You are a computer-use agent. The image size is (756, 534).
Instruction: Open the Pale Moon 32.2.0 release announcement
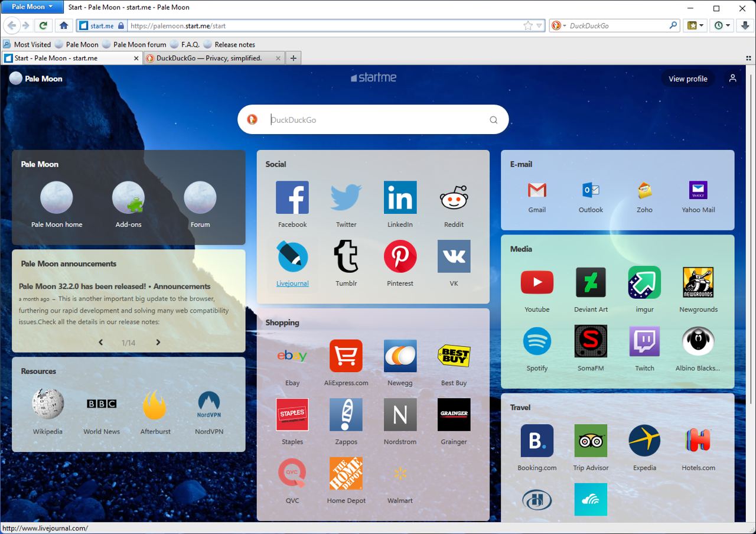point(115,286)
